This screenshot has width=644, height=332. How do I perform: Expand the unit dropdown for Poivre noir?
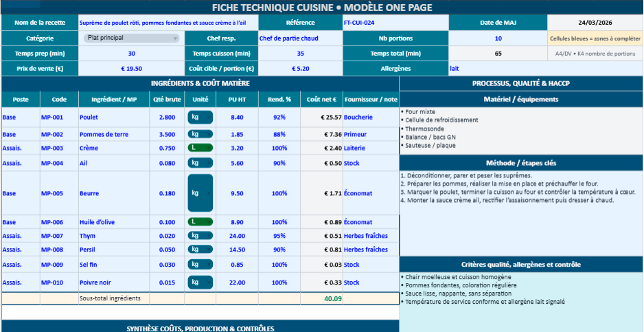pyautogui.click(x=200, y=283)
